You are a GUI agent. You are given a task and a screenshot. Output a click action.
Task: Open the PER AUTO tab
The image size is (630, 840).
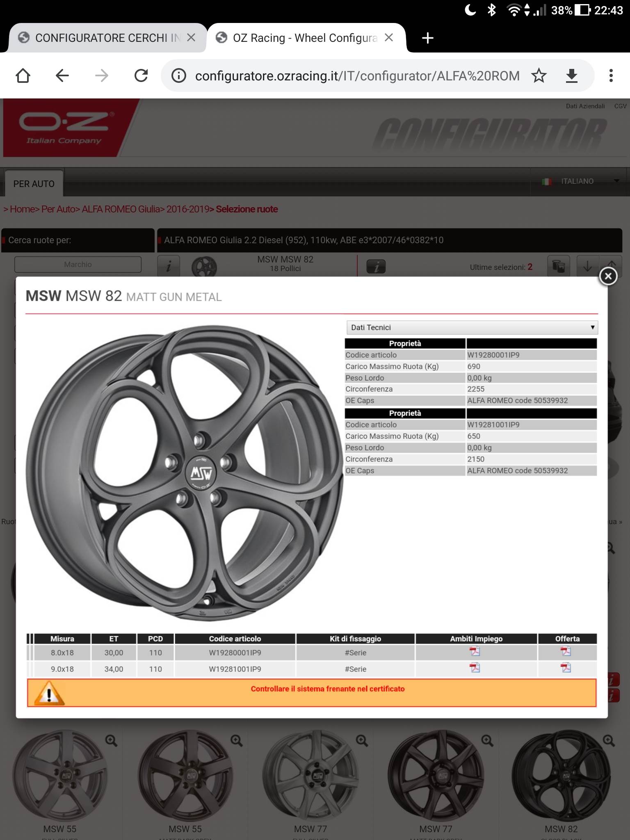click(x=34, y=184)
